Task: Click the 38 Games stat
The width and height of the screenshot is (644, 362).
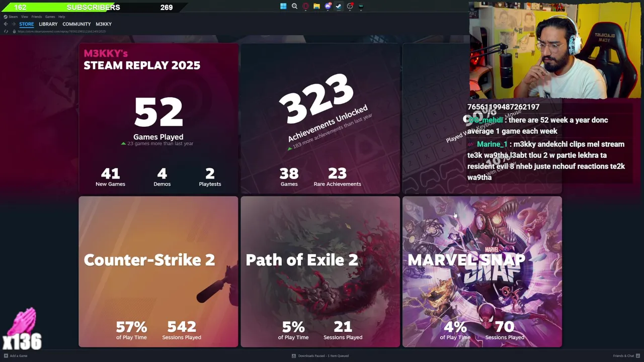Action: (289, 177)
